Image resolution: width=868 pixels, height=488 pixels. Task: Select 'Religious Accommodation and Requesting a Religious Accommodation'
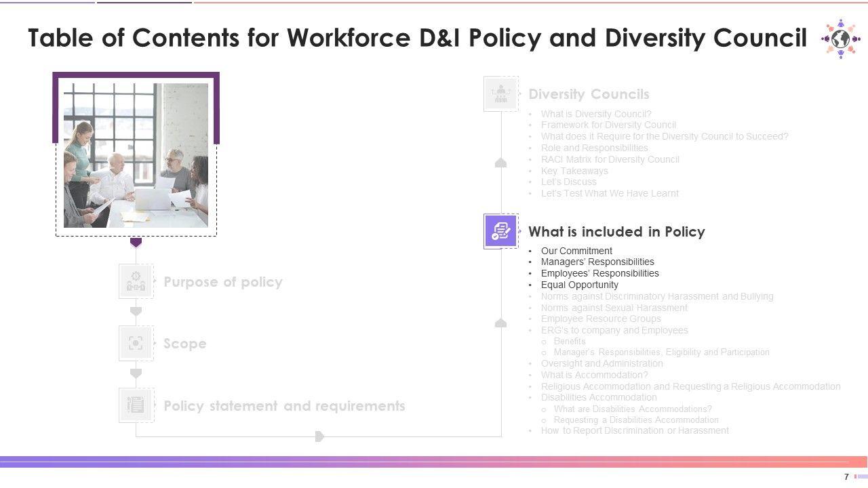[691, 386]
